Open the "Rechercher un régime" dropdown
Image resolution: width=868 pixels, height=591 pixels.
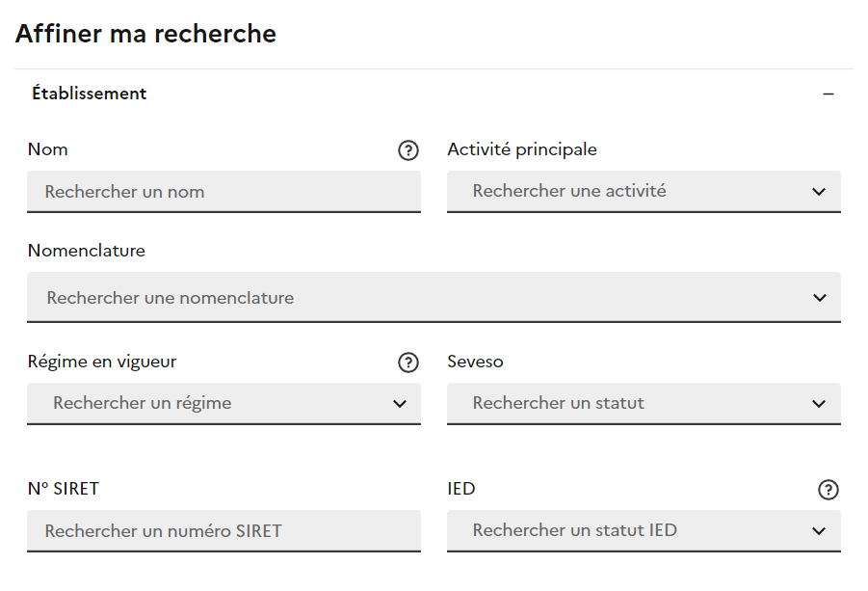pyautogui.click(x=212, y=404)
